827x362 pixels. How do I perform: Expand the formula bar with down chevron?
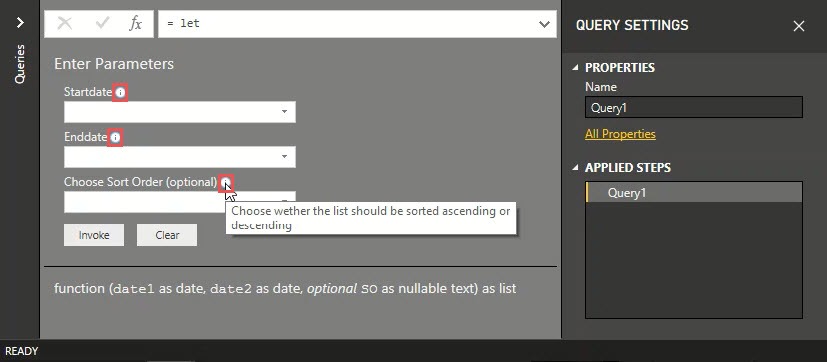coord(544,24)
